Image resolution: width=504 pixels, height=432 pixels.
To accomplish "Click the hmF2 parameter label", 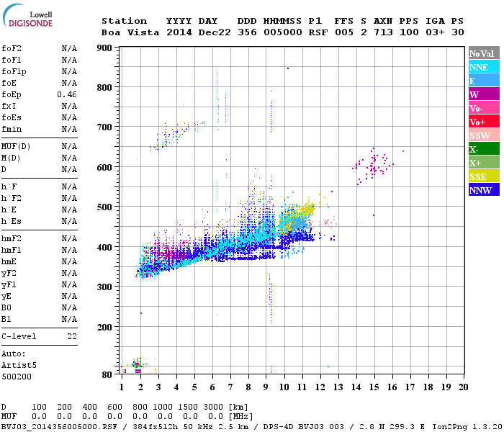I will pyautogui.click(x=12, y=238).
